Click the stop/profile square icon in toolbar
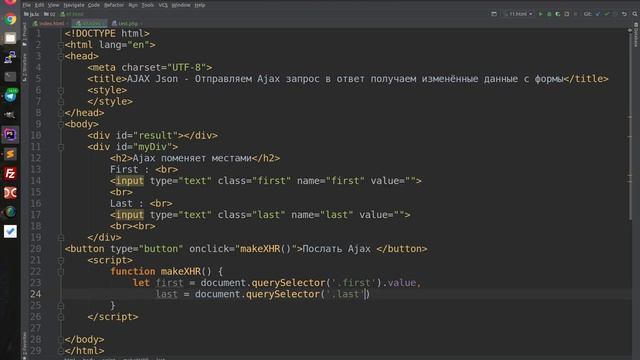The width and height of the screenshot is (640, 360). pyautogui.click(x=567, y=14)
